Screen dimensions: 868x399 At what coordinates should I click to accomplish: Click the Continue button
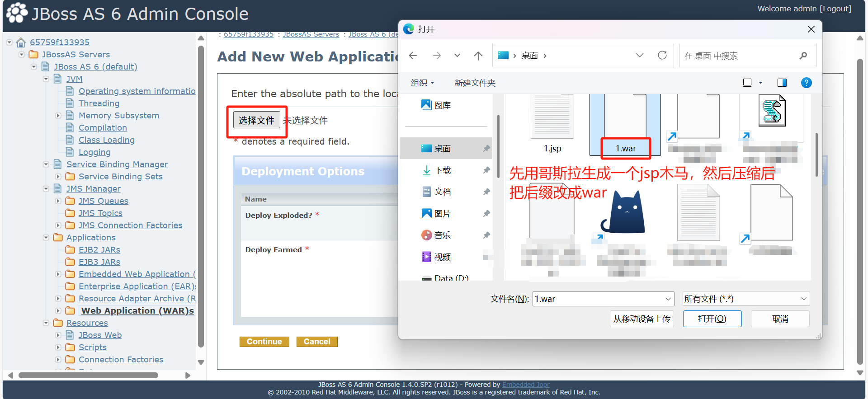click(x=264, y=342)
